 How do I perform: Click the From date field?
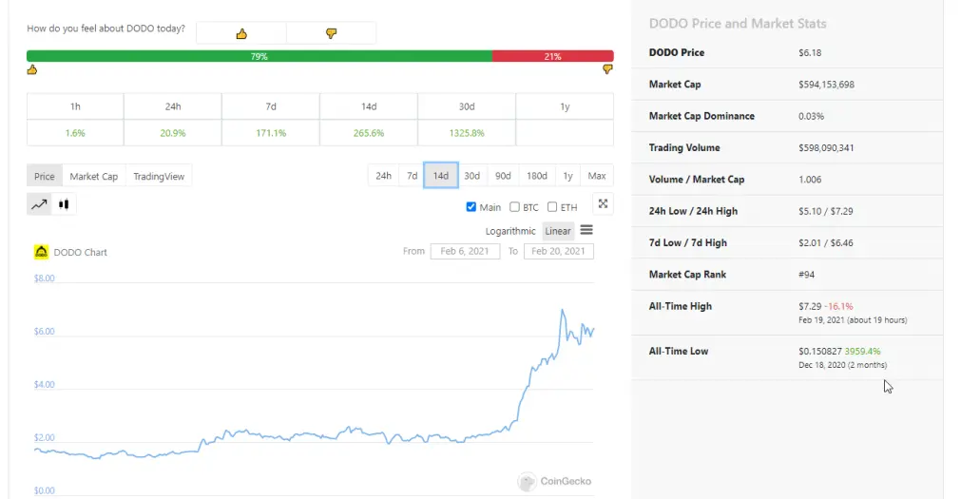point(465,251)
